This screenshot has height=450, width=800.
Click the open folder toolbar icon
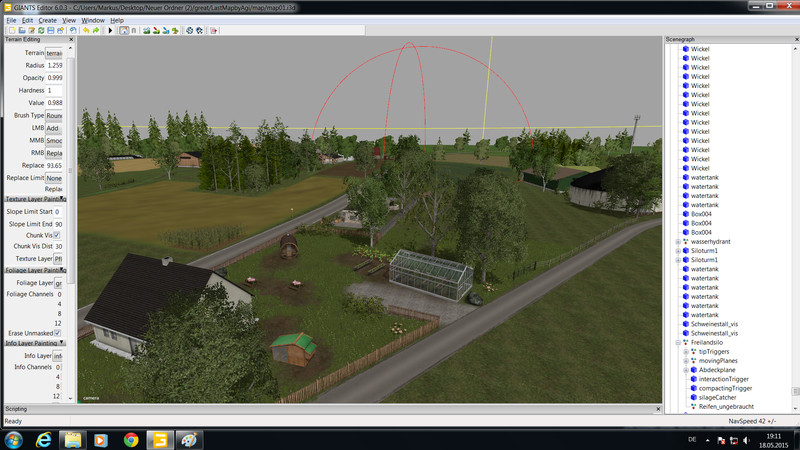tap(21, 30)
